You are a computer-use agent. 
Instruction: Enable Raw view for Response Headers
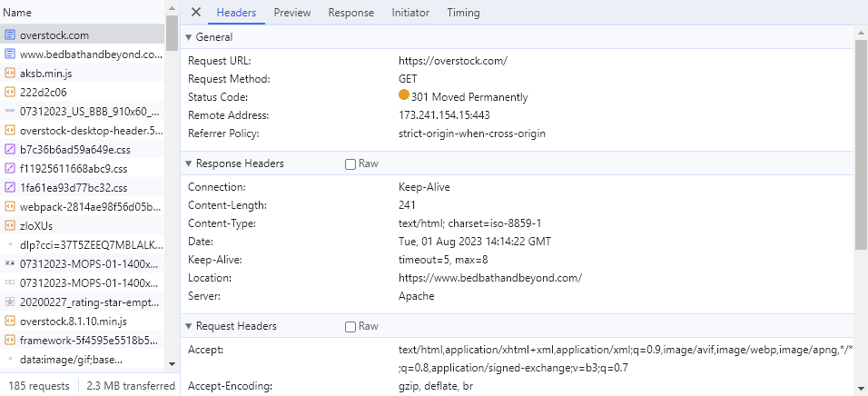pos(350,163)
